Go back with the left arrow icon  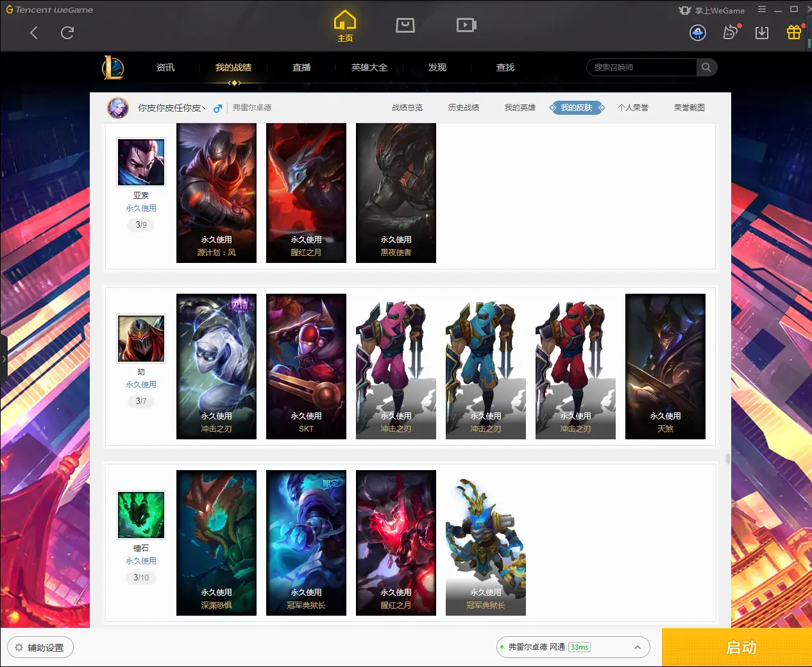tap(34, 33)
